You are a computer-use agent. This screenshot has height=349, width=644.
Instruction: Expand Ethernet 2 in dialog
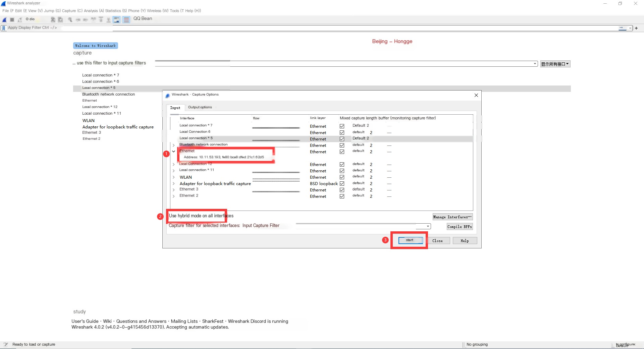click(x=173, y=196)
